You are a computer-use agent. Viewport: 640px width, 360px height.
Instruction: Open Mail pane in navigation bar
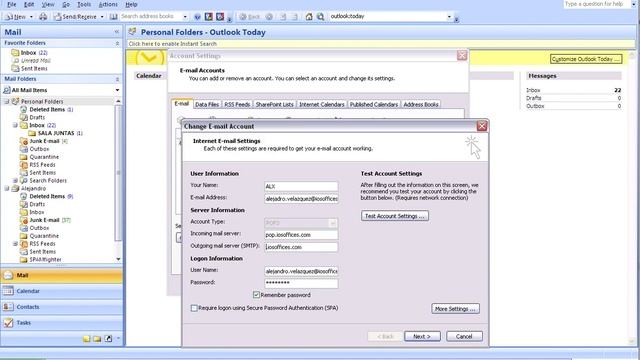[61, 276]
